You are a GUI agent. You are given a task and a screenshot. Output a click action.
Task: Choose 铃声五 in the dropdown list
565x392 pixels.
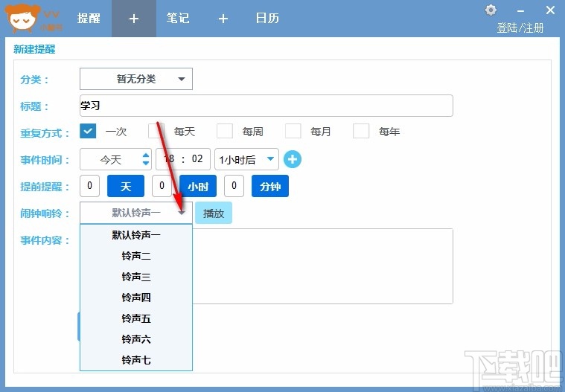[136, 318]
